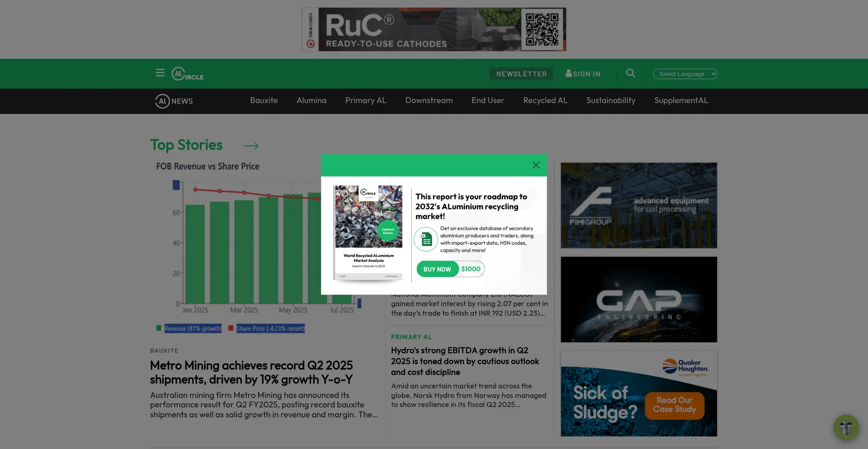Open the Downstream menu
Viewport: 868px width, 449px height.
(429, 100)
